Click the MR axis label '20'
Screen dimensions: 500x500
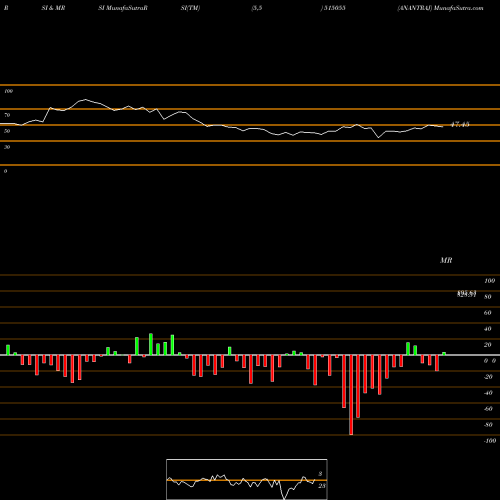click(x=488, y=345)
